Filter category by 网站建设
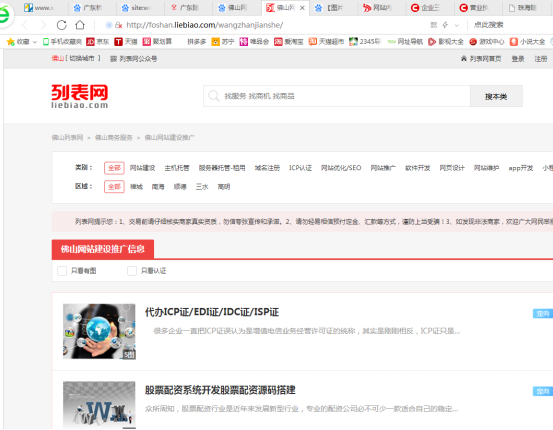This screenshot has height=430, width=553. tap(142, 168)
